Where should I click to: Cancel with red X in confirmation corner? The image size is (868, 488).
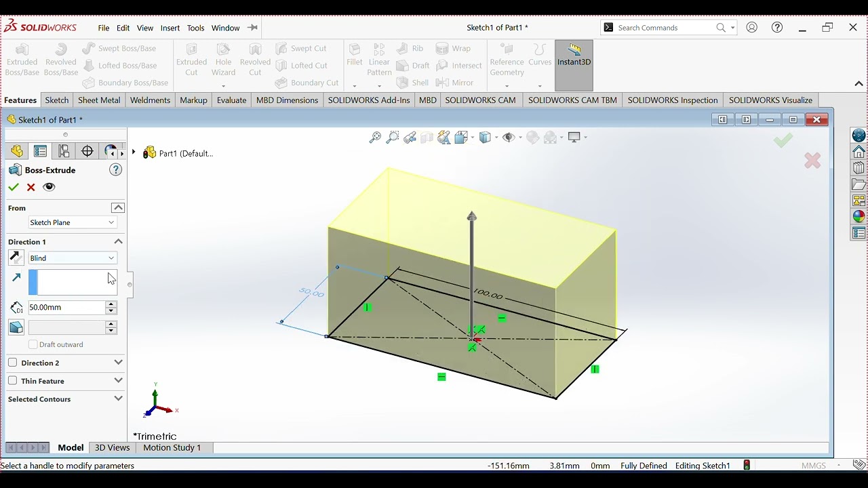812,161
